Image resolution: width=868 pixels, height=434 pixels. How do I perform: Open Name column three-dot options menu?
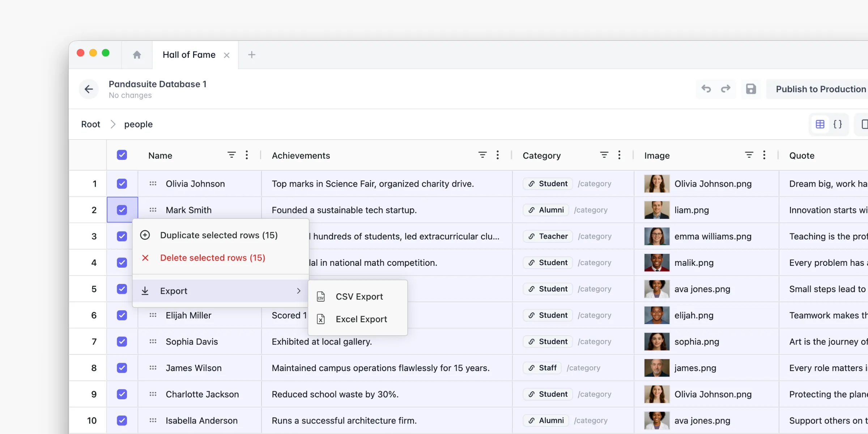[247, 155]
